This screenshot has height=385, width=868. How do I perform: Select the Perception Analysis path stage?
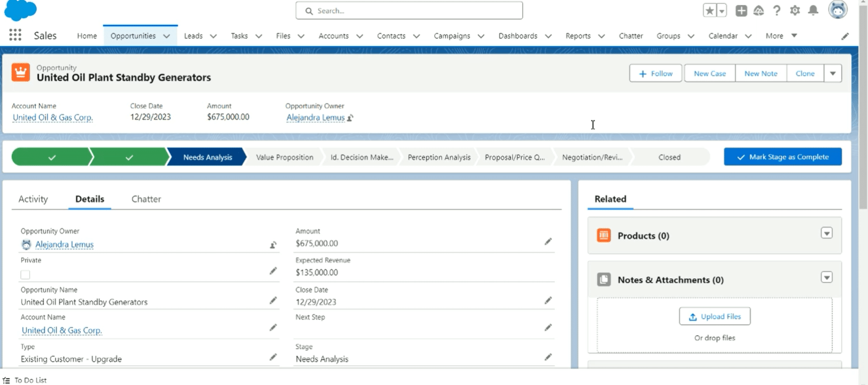click(x=439, y=157)
